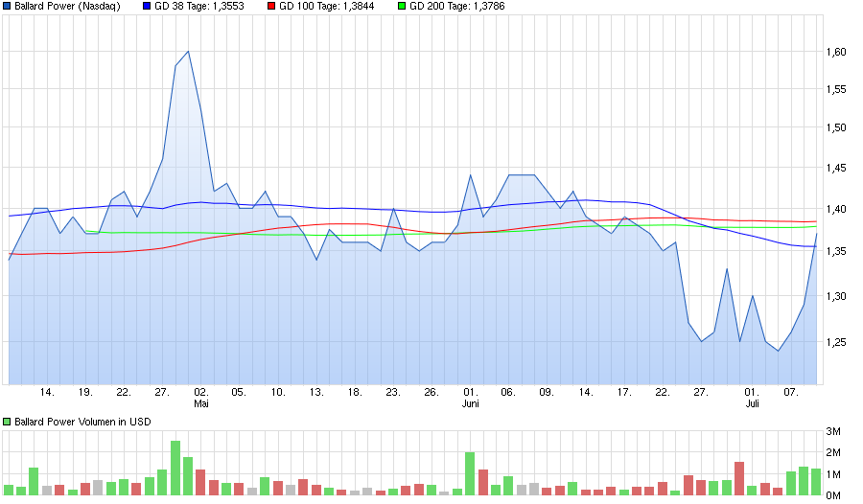This screenshot has height=504, width=863.
Task: Select the Ballard Power (Nasdaq) legend label
Action: click(67, 7)
